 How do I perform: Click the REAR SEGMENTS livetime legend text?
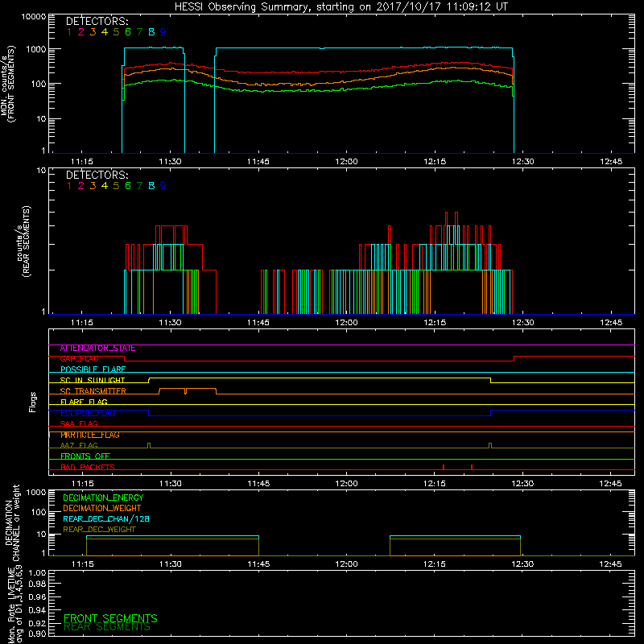point(107,628)
